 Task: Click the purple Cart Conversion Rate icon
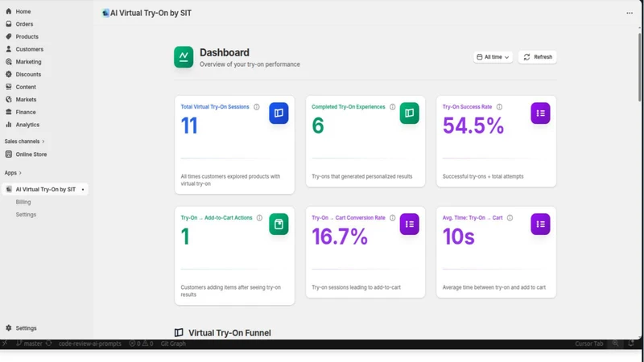pos(409,224)
